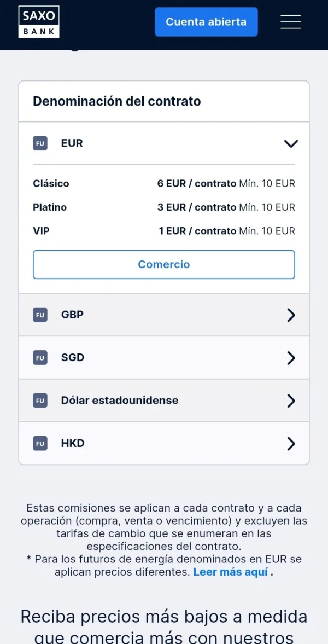The image size is (328, 644).
Task: Select the Dólar estadounidense label
Action: point(120,401)
